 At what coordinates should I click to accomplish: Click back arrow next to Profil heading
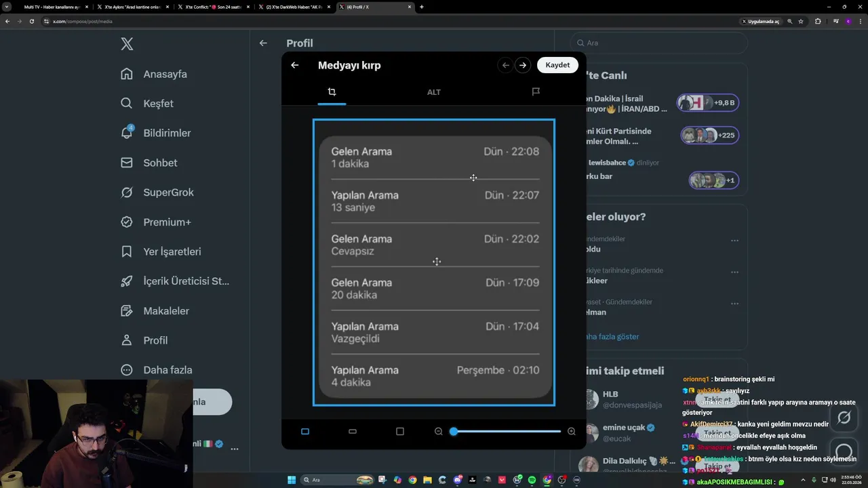coord(263,43)
